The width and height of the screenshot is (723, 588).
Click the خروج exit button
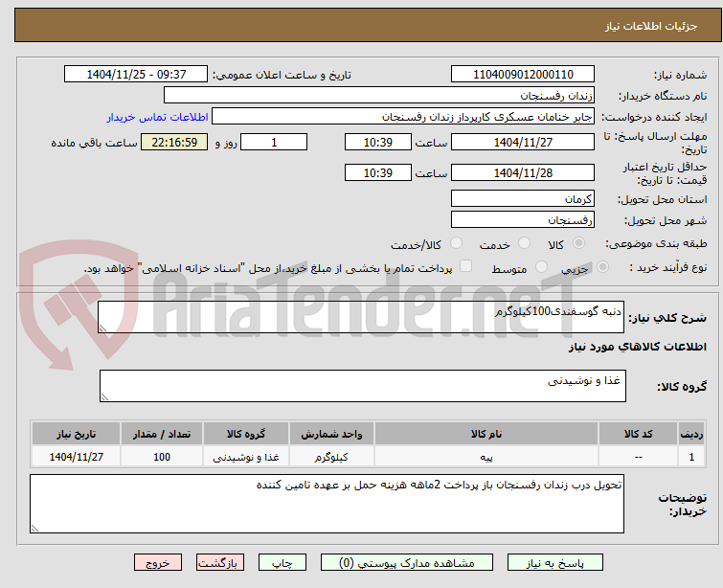pyautogui.click(x=158, y=563)
